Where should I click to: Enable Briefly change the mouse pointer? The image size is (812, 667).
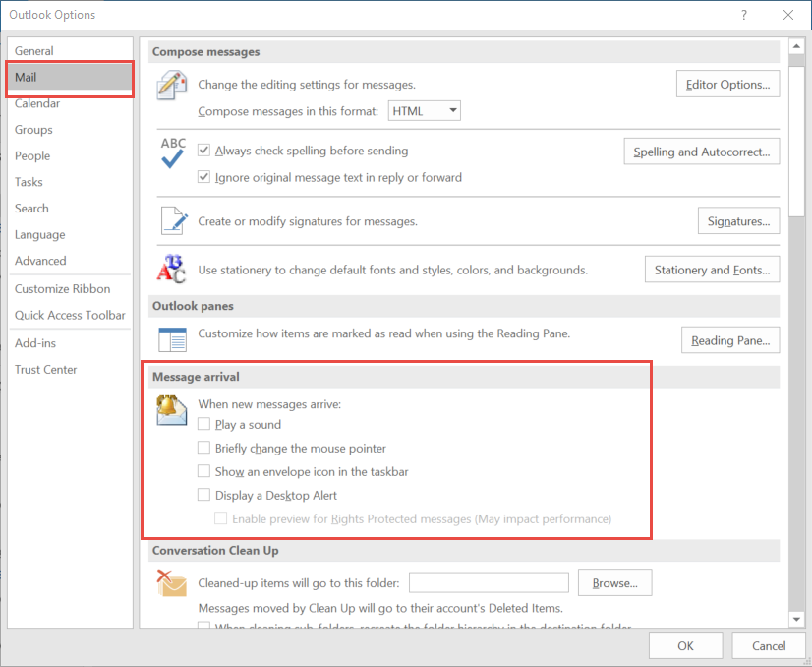[x=204, y=448]
